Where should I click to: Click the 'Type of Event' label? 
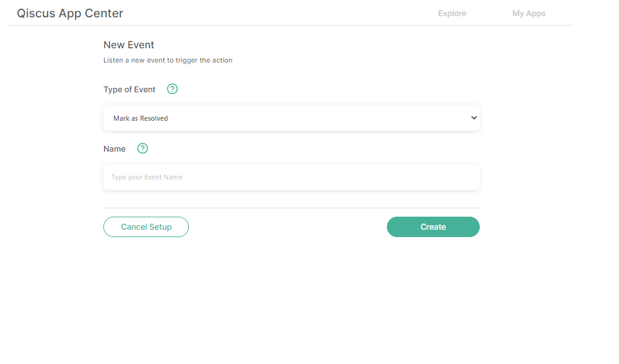click(129, 90)
